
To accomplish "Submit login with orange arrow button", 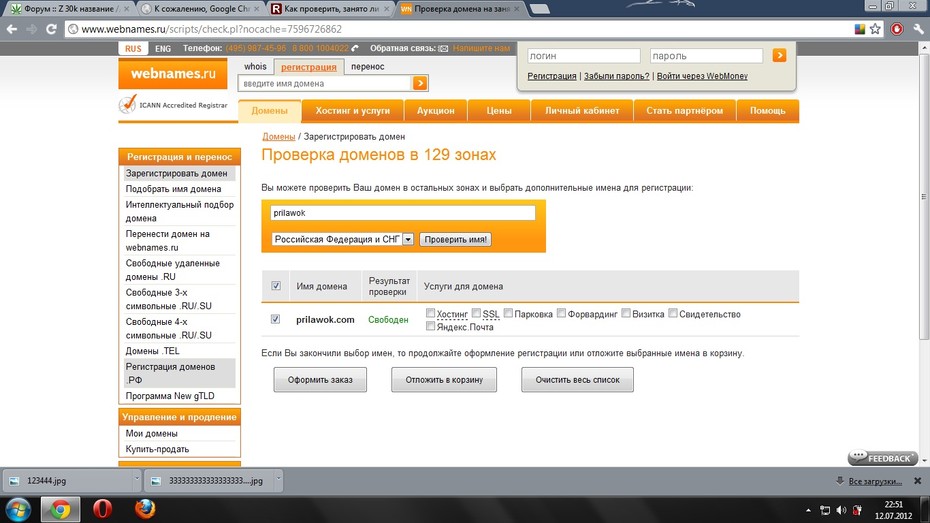I will pyautogui.click(x=779, y=55).
